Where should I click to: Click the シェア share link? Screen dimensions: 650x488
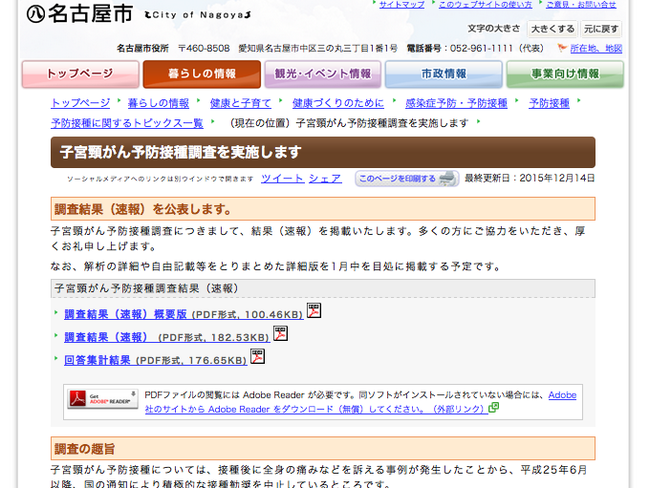[324, 178]
